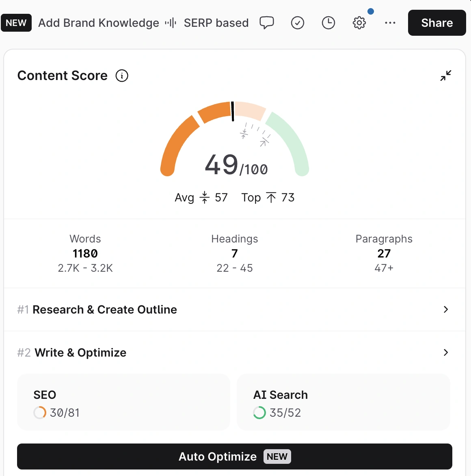Open the three-dot more options menu
The image size is (471, 476).
[390, 23]
